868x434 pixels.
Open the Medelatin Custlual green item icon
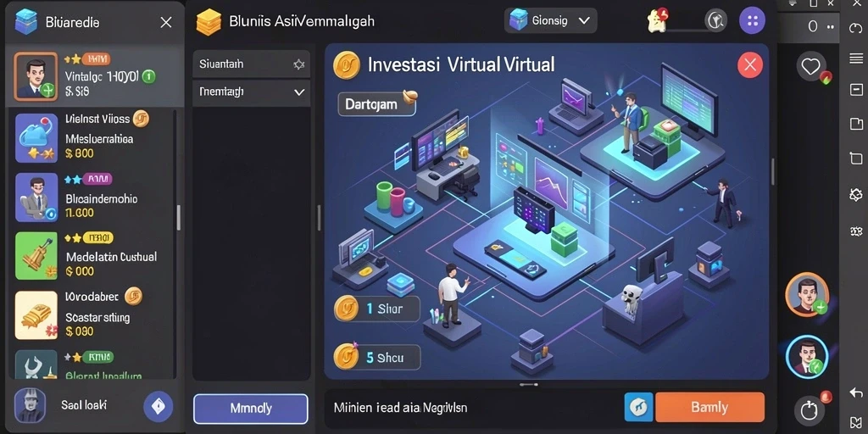click(x=36, y=256)
